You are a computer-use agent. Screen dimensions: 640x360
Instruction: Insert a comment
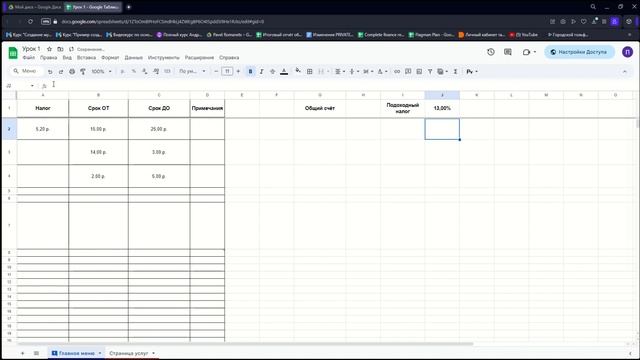(x=408, y=71)
